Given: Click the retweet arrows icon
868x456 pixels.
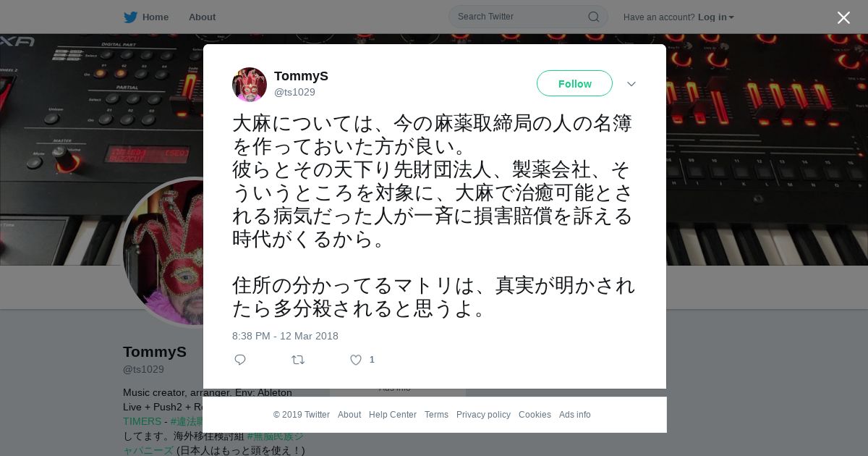Looking at the screenshot, I should coord(298,360).
